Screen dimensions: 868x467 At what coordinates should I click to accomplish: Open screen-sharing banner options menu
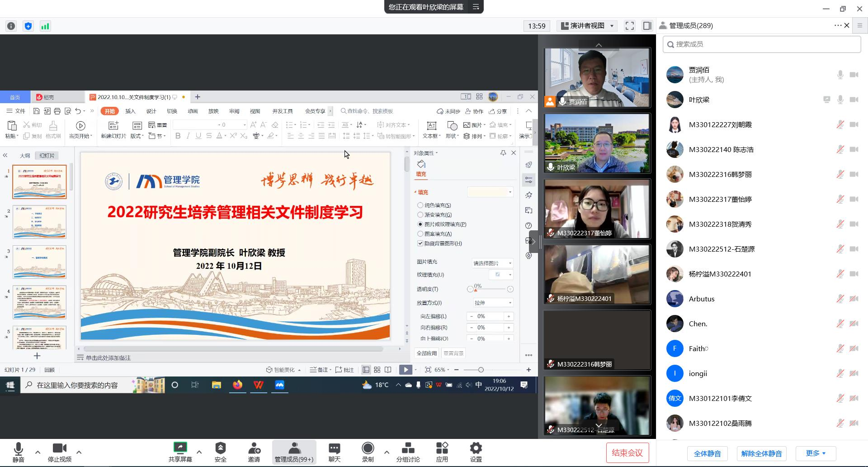[476, 7]
